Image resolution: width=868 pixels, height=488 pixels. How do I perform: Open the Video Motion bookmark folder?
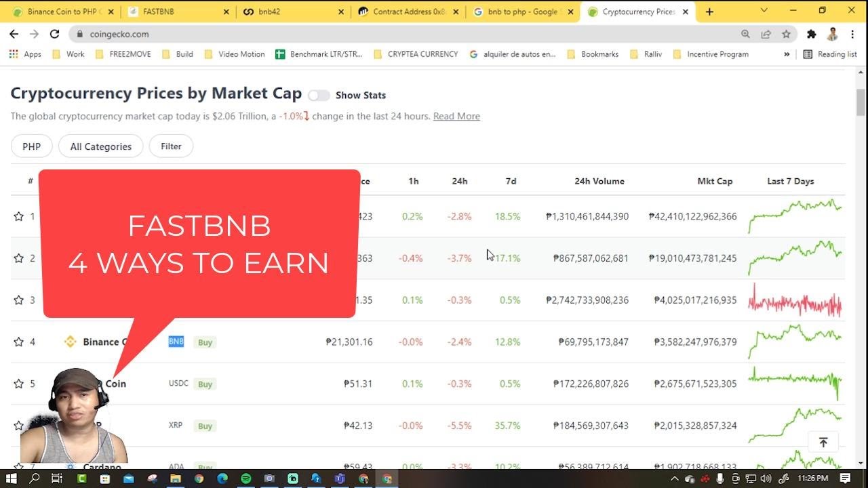coord(234,54)
